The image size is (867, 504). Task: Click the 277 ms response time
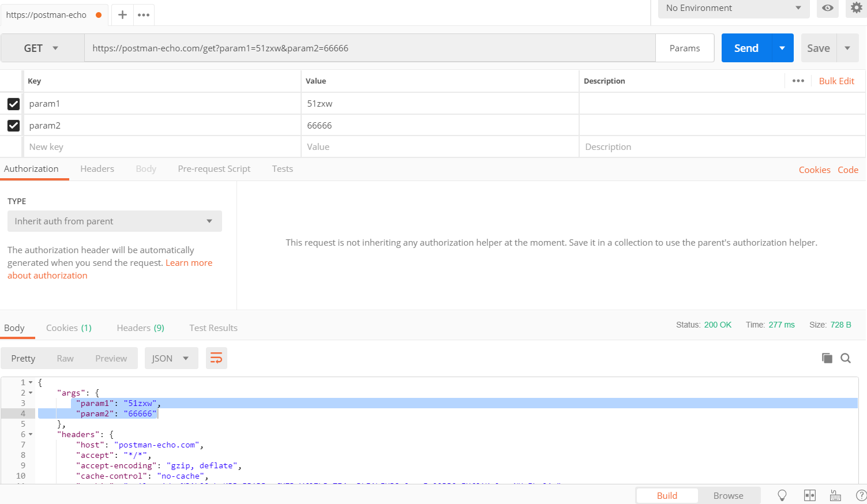[x=782, y=325]
